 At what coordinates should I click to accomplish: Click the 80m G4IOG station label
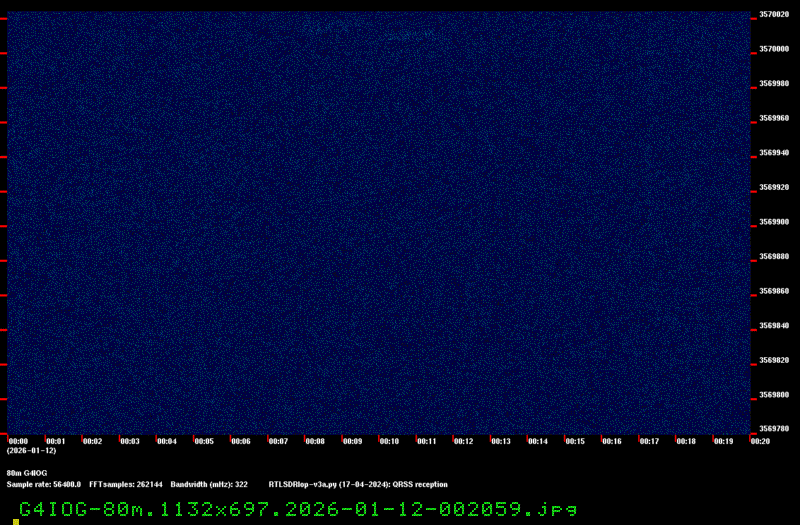point(27,473)
